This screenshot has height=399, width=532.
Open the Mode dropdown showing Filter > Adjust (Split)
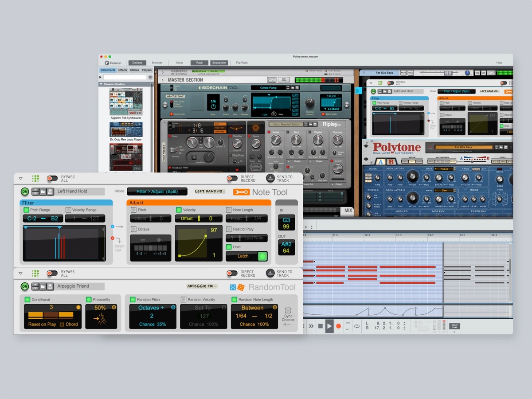[157, 191]
